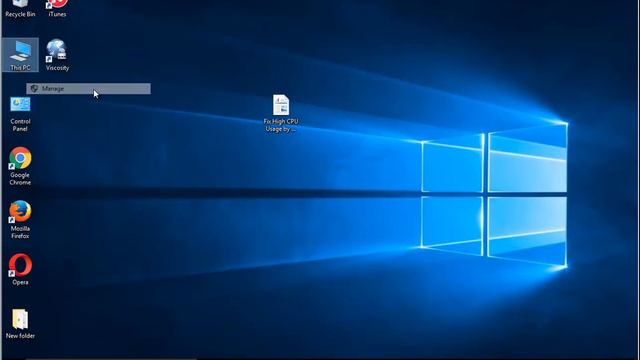Select the This PC desktop icon
640x360 pixels.
coord(20,55)
